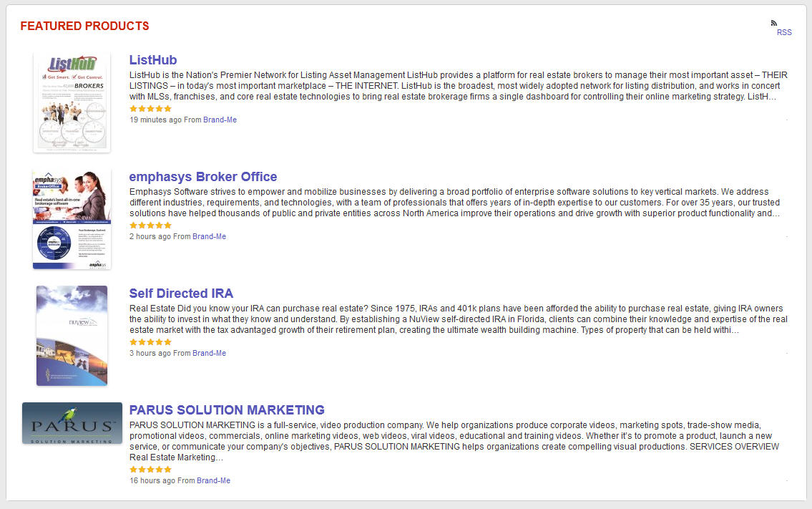Open the Brand-Me link under ListHub
Screen dimensions: 812x509
click(x=220, y=120)
